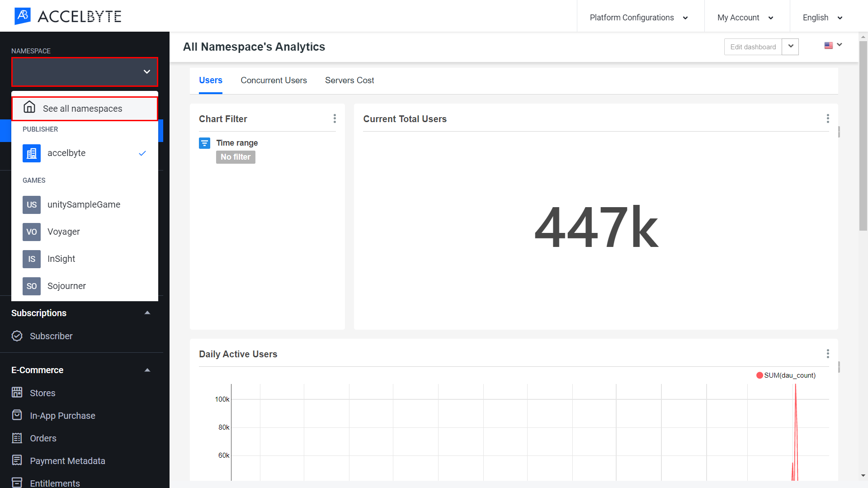Click the Orders list icon
This screenshot has width=868, height=488.
coord(17,438)
